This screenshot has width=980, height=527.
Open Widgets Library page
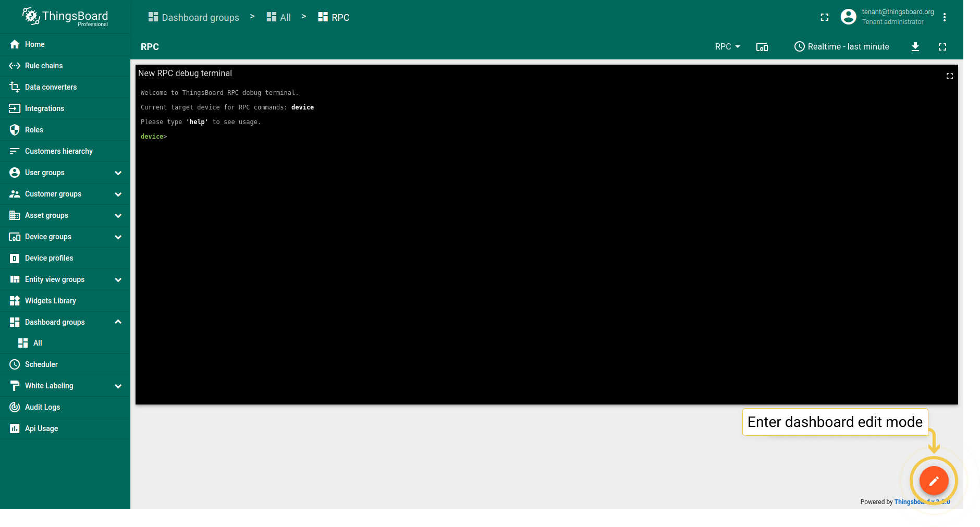click(x=65, y=301)
